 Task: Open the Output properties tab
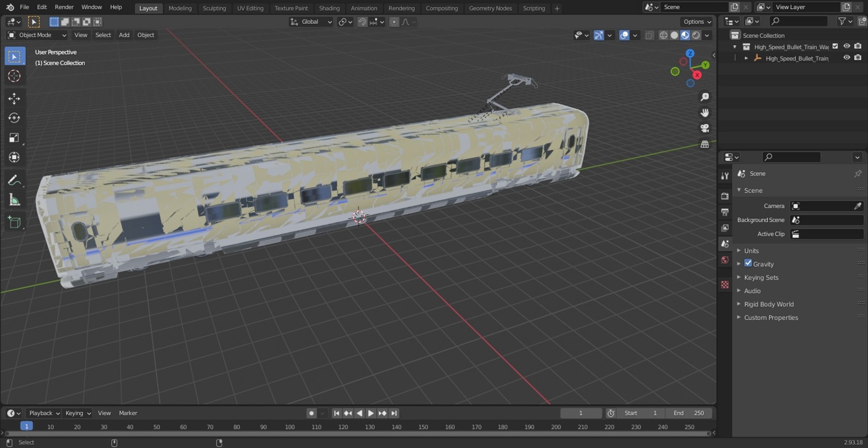(725, 212)
